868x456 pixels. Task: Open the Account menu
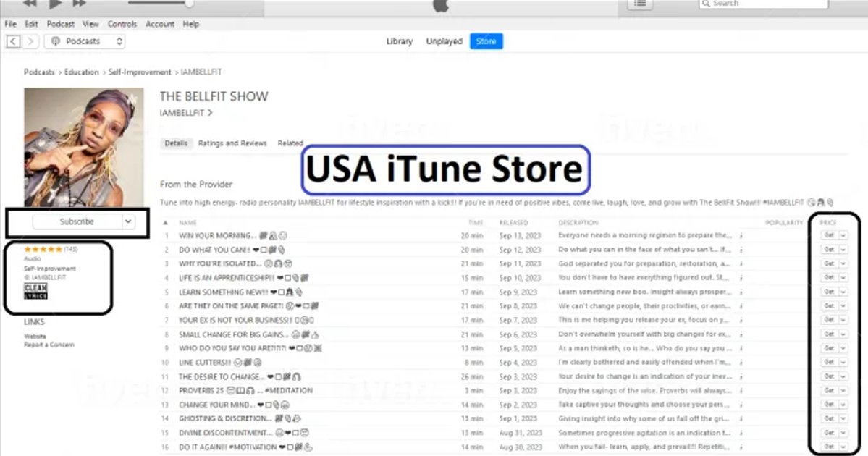tap(160, 24)
